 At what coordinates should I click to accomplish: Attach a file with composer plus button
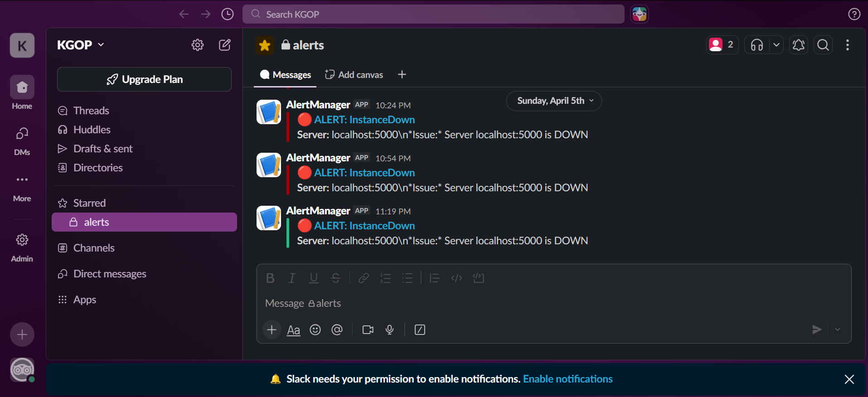272,329
